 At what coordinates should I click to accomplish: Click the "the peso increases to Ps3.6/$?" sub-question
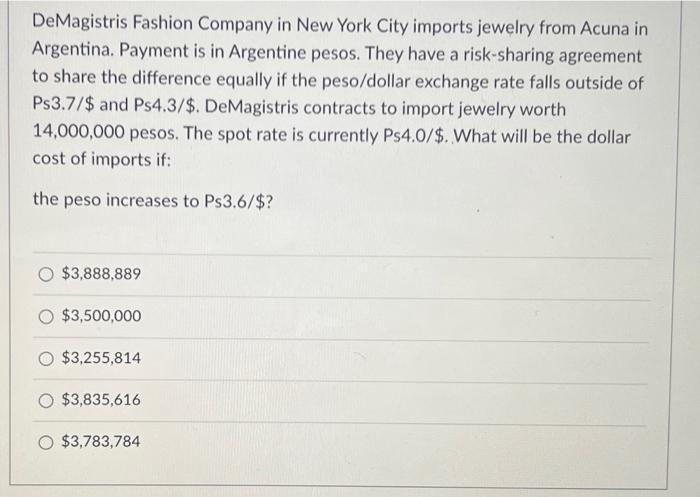pos(153,201)
